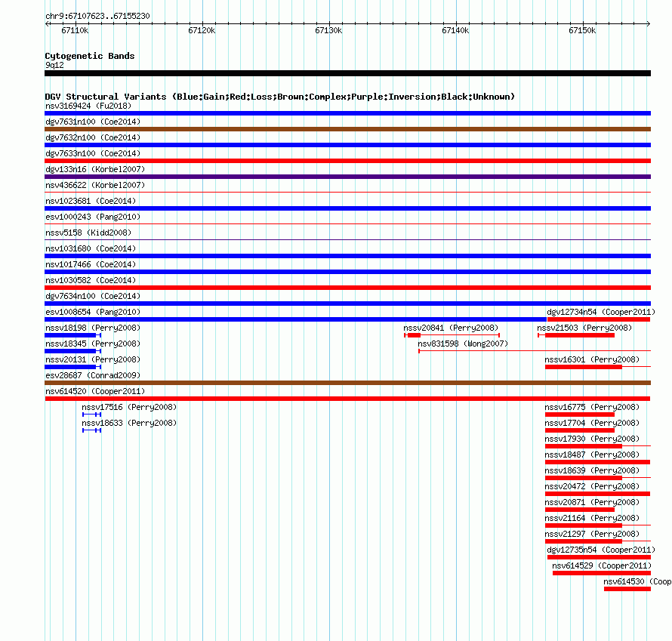The height and width of the screenshot is (641, 672).
Task: Open nsv1031680 (Coe2014) variant label
Action: 91,248
